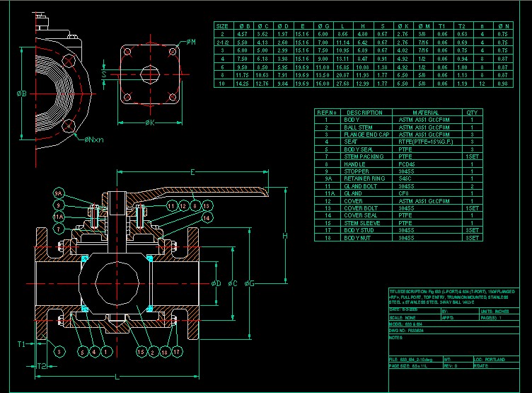
Task: Click the MODEL: 633 & 634 field
Action: point(454,324)
